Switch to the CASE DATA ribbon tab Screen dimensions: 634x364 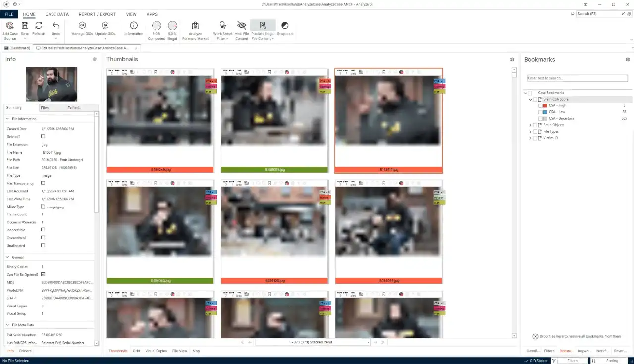click(x=57, y=14)
